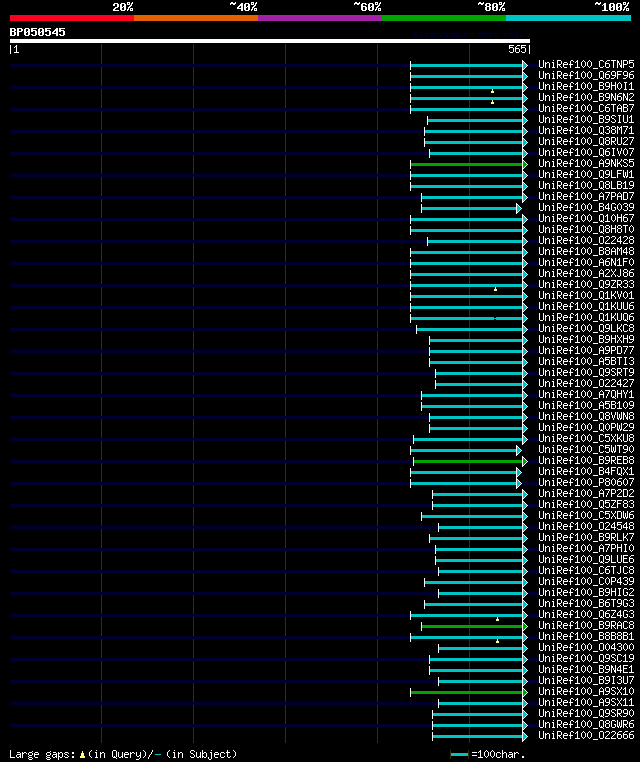
Task: Click the cyan alignment bar for A7QHY1
Action: (472, 396)
